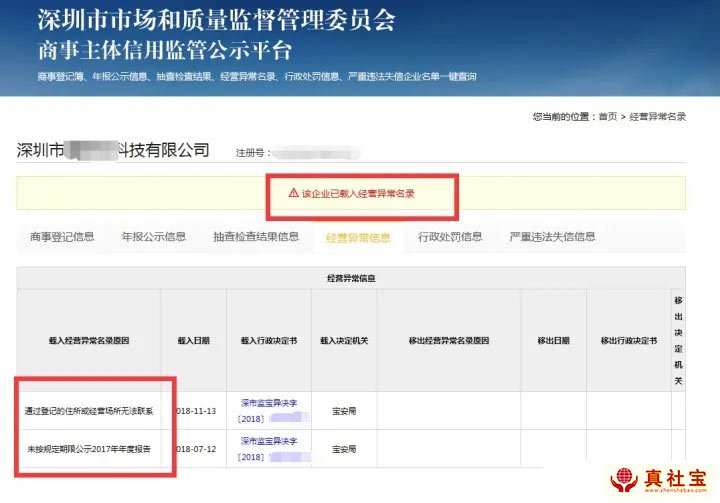Open the 严重违法失信信息 tab
The width and height of the screenshot is (720, 503).
click(552, 237)
